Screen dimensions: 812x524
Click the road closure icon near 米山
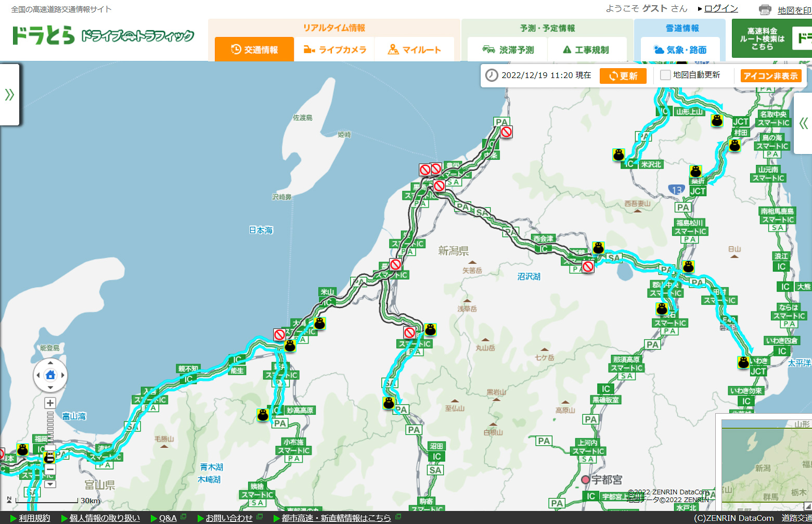279,334
